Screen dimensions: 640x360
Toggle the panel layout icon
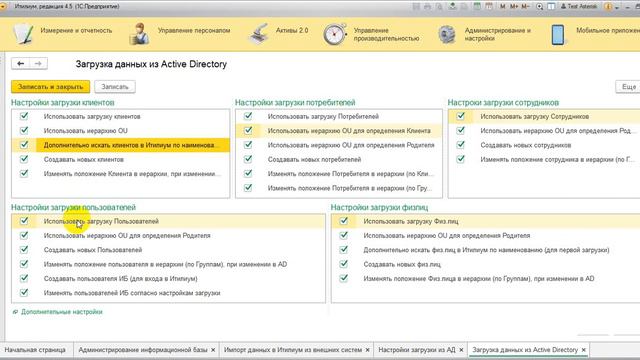click(551, 7)
